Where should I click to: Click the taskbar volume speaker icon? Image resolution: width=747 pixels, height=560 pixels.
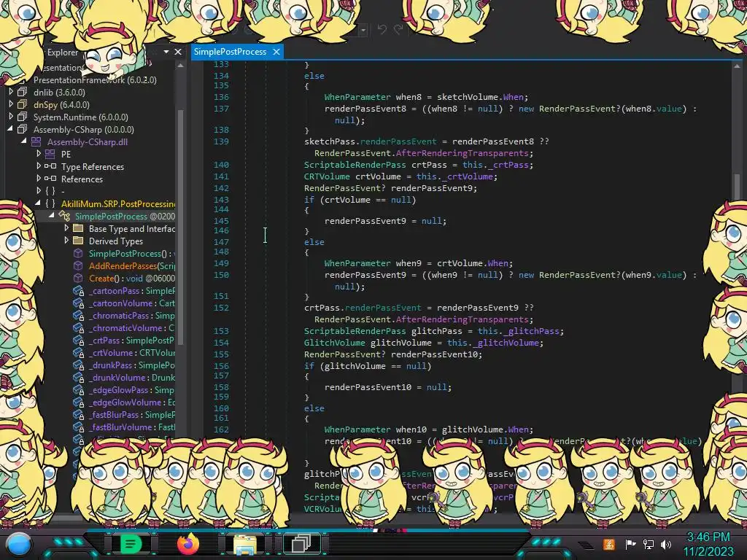click(666, 544)
